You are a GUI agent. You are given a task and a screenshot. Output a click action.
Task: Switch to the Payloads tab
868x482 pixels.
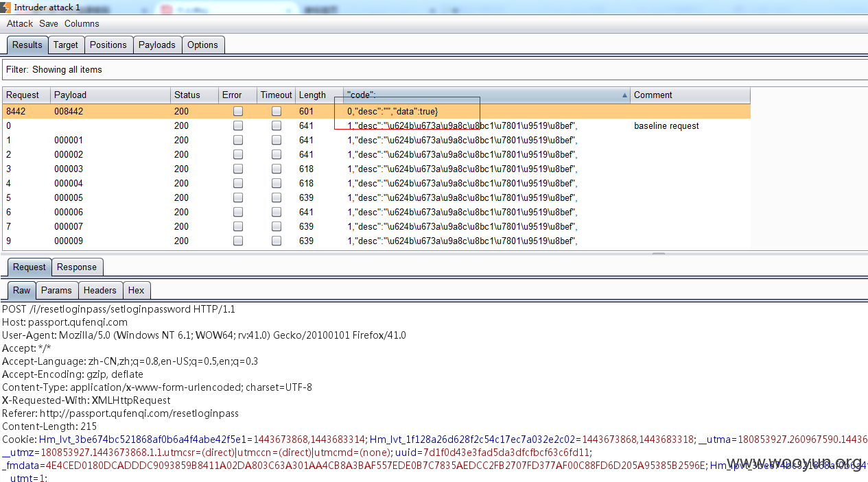157,45
